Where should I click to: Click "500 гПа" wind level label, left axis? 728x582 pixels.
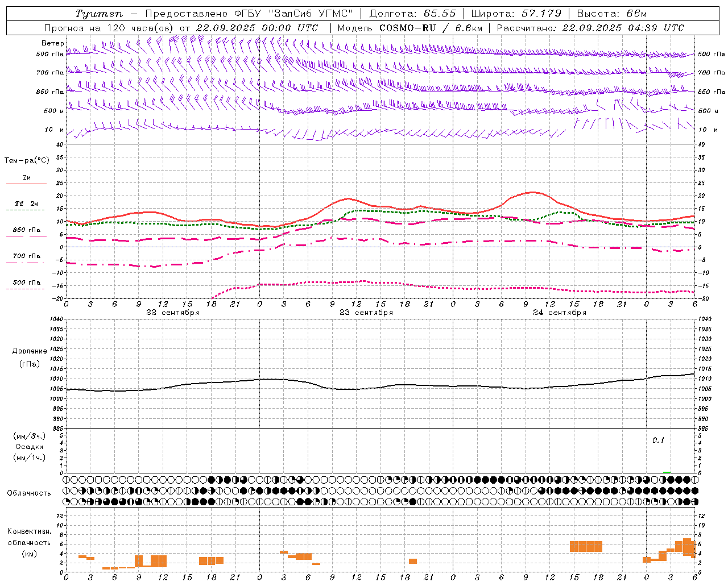[50, 54]
